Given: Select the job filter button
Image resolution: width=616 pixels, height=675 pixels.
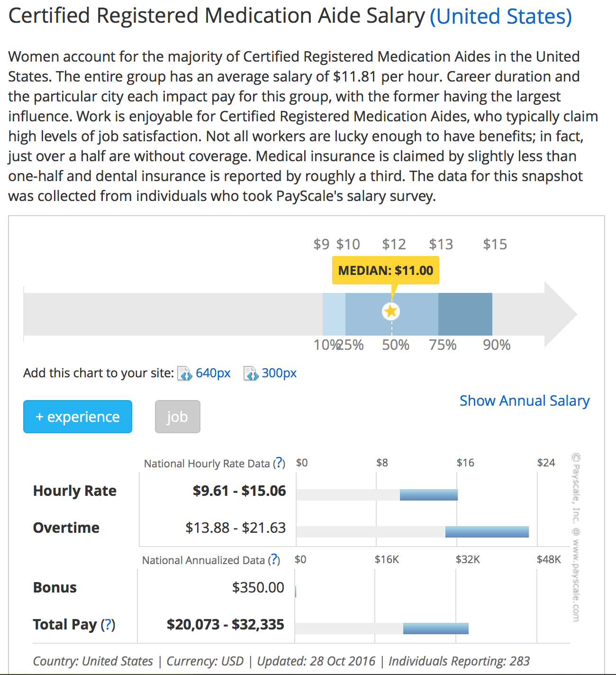Looking at the screenshot, I should click(177, 417).
